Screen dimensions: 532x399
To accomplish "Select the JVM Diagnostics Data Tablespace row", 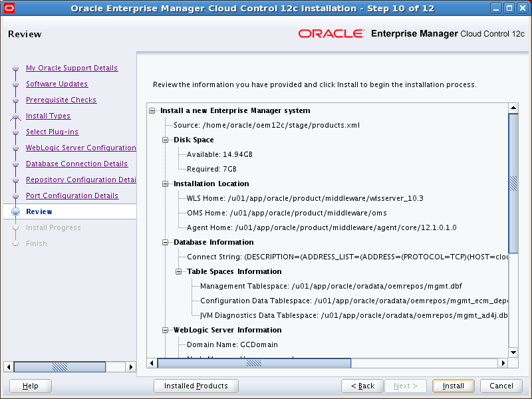I will (x=354, y=315).
